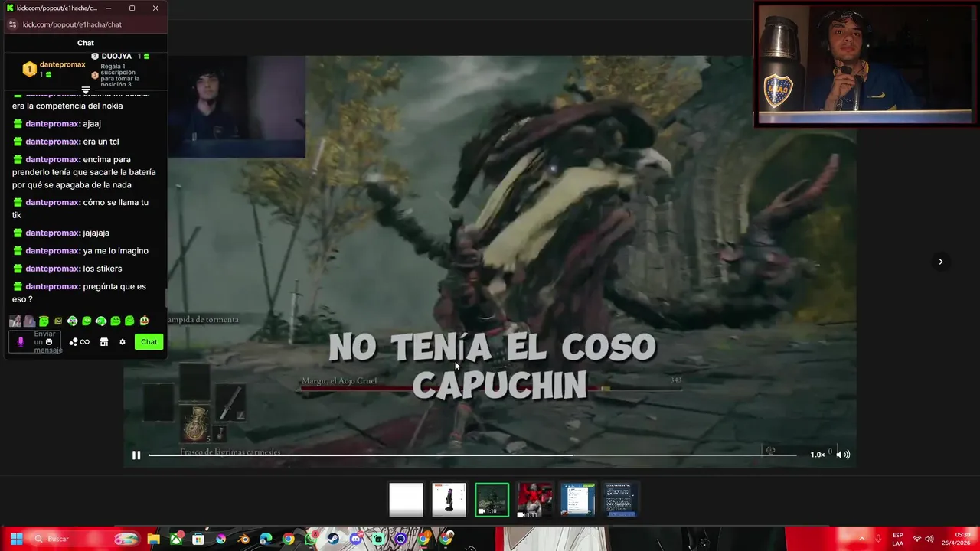Pause the video with the pause button

[x=136, y=455]
